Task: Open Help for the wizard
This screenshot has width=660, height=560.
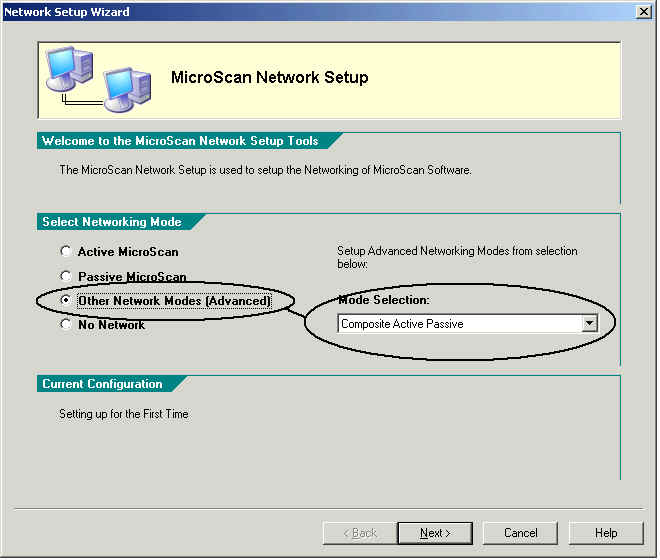Action: [x=607, y=534]
